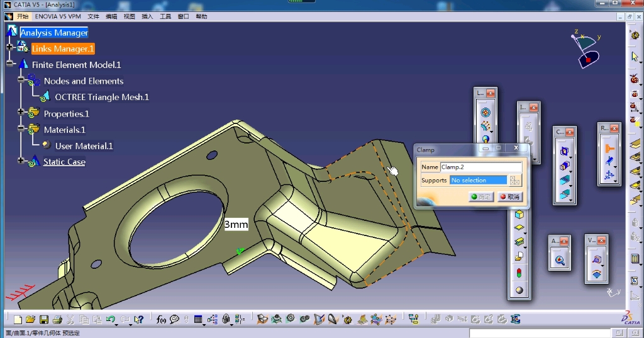Click the support selection icon in Clamp dialog
Screen dimensions: 644x338
(514, 180)
